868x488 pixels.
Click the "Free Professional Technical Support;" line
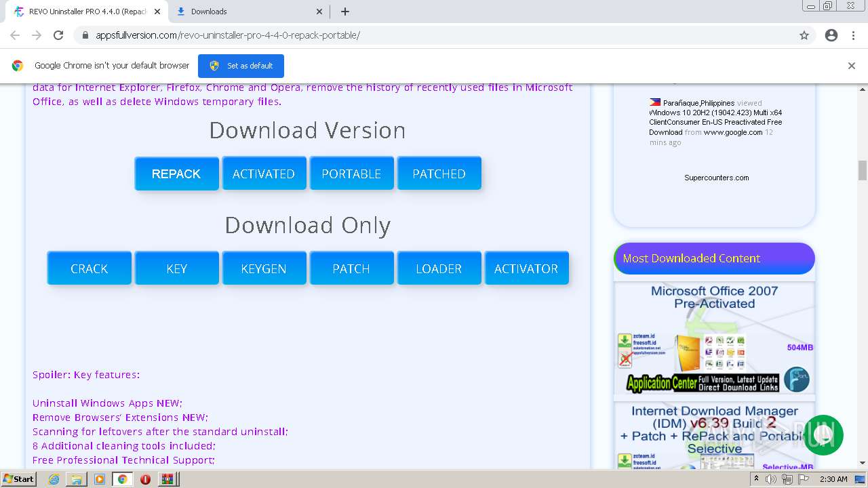tap(123, 460)
